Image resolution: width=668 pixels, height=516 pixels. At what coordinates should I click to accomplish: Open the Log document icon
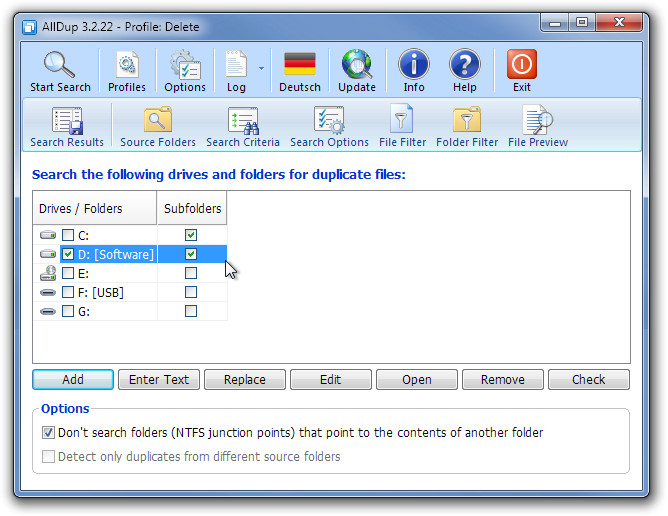coord(236,65)
